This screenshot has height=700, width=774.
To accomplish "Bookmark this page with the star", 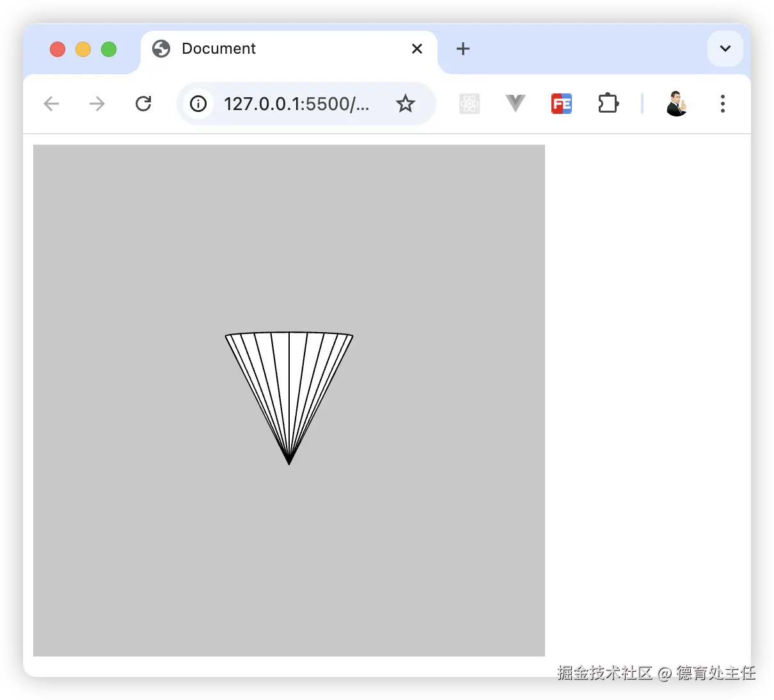I will pos(406,104).
